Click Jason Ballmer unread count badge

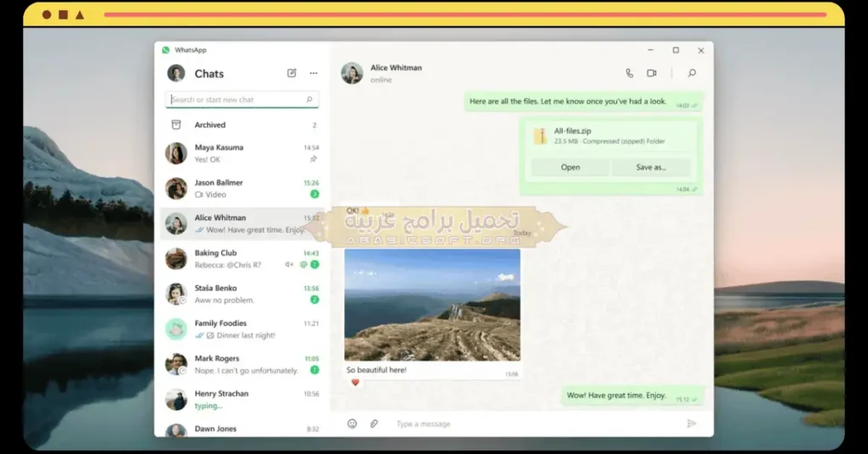point(314,194)
